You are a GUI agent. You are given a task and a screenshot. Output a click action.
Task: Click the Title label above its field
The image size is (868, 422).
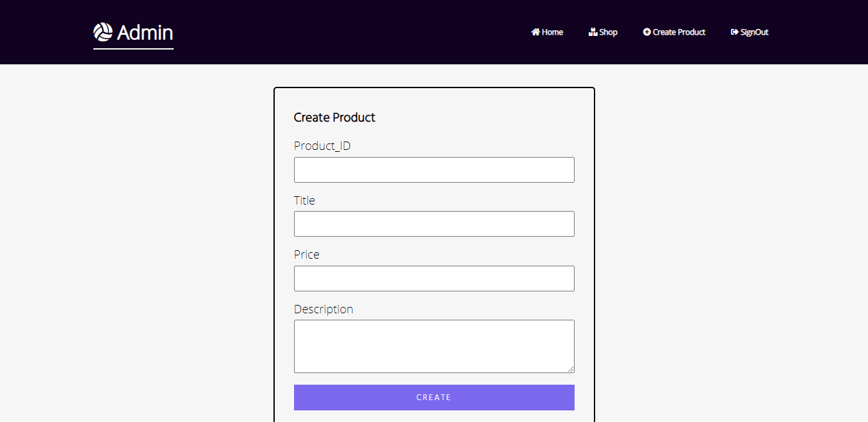pos(304,200)
